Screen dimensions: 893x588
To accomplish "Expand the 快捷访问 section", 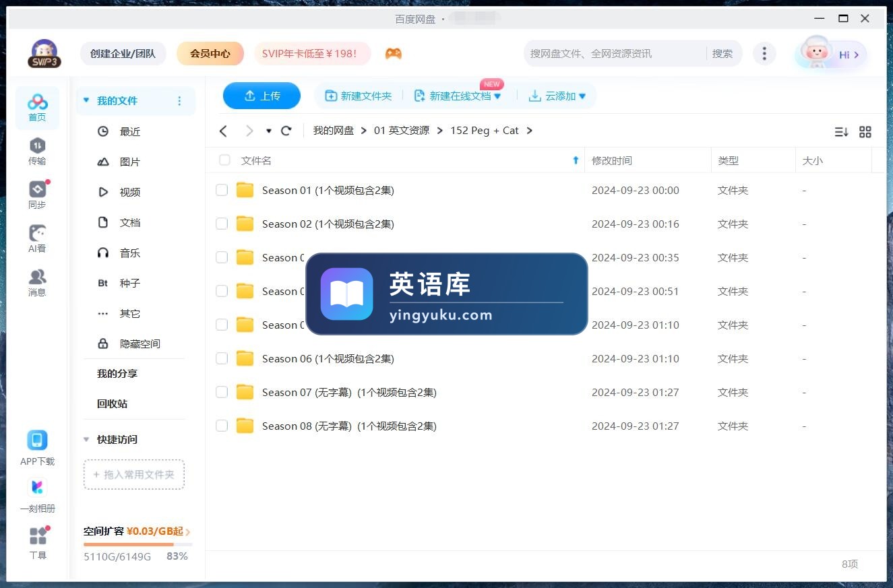I will 86,439.
